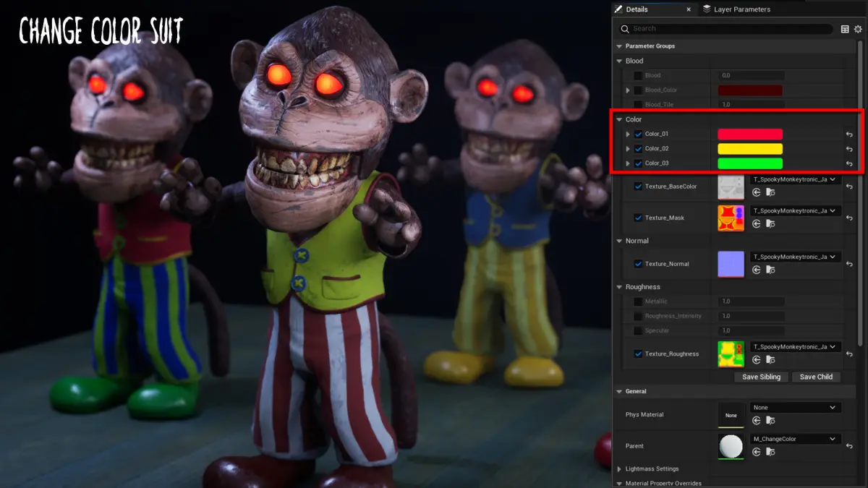
Task: Reset Texture_BaseColor to its default
Action: 849,187
